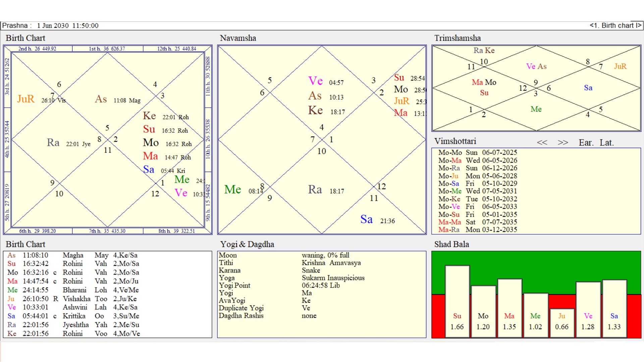
Task: Select Mo-Su Fri 05-01-2035 dasha row
Action: (478, 214)
